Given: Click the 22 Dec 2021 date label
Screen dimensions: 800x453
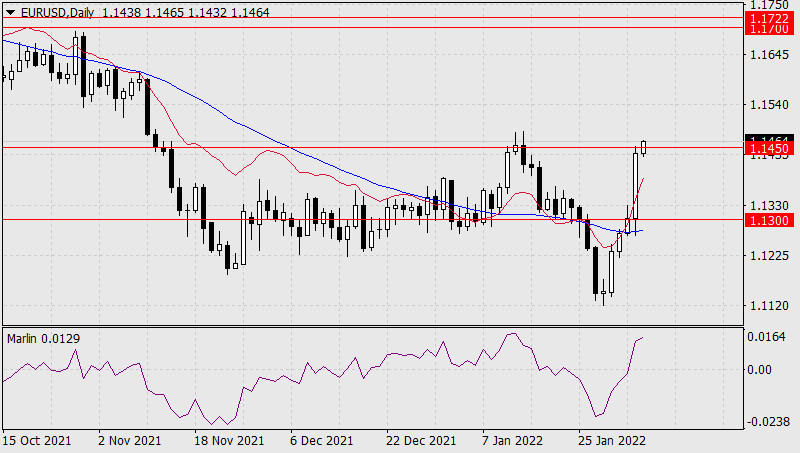Looking at the screenshot, I should (421, 441).
